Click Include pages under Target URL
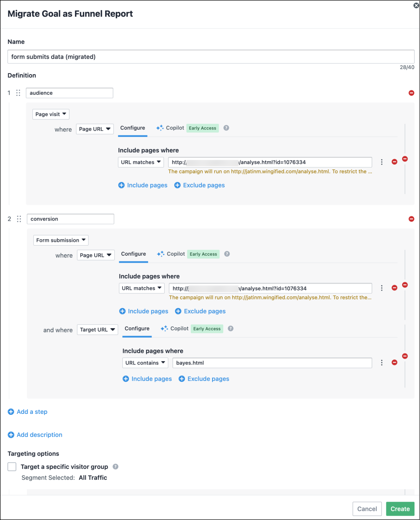Image resolution: width=420 pixels, height=520 pixels. coord(147,378)
